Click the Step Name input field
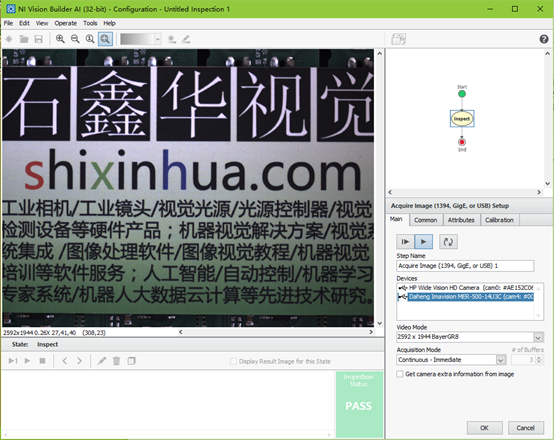This screenshot has height=440, width=554. [x=465, y=266]
